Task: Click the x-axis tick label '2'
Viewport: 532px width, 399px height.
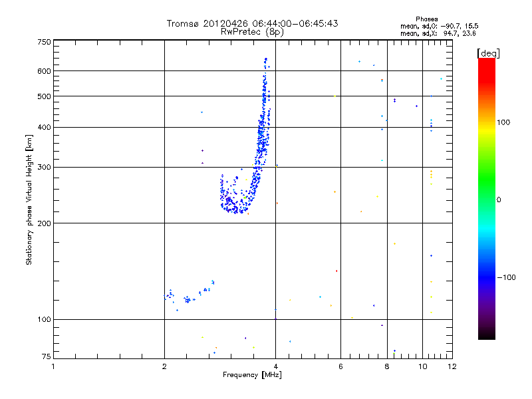Action: tap(164, 366)
